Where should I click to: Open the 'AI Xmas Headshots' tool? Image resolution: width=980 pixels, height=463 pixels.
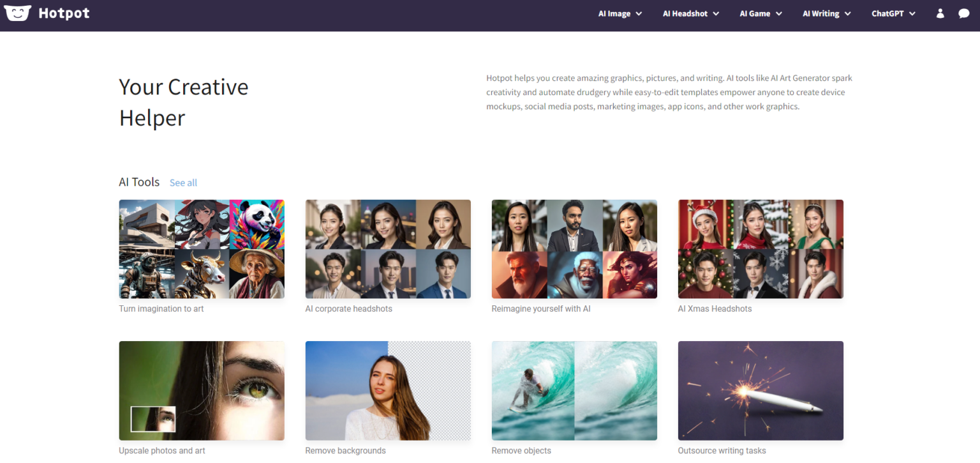tap(761, 249)
